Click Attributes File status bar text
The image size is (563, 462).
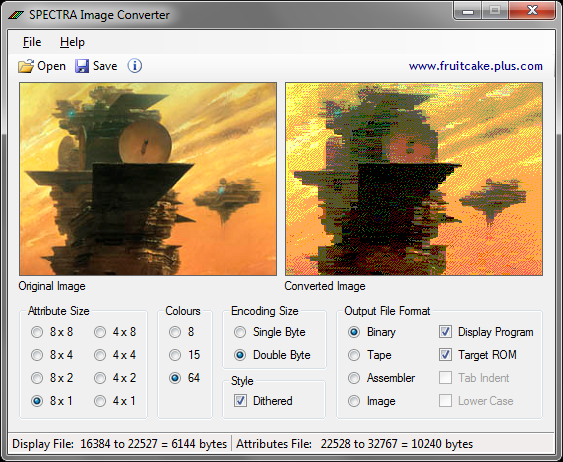tap(354, 444)
